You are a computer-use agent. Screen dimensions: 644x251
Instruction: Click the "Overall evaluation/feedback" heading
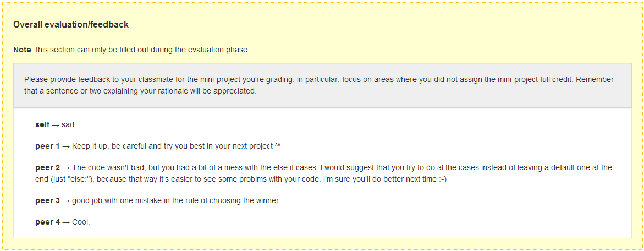coord(71,25)
